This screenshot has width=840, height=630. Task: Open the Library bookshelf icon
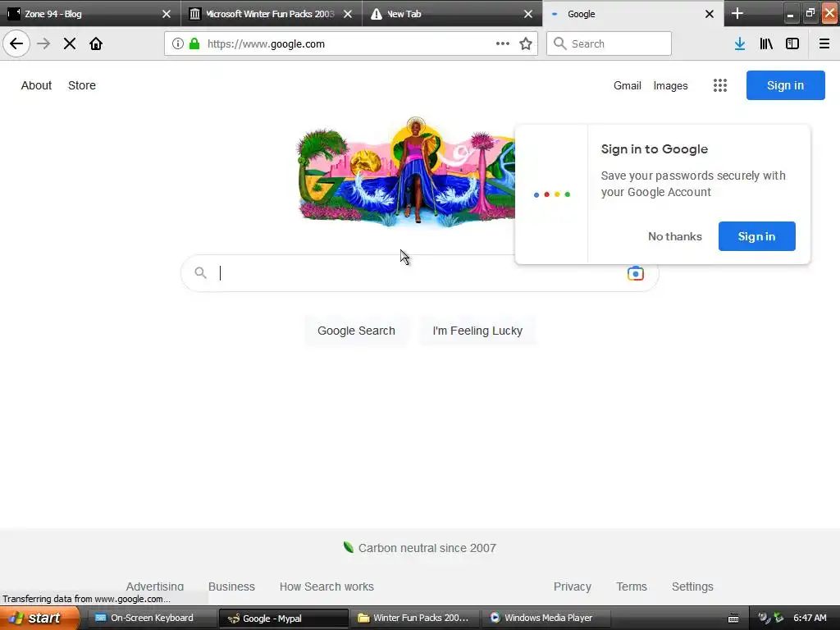tap(766, 44)
